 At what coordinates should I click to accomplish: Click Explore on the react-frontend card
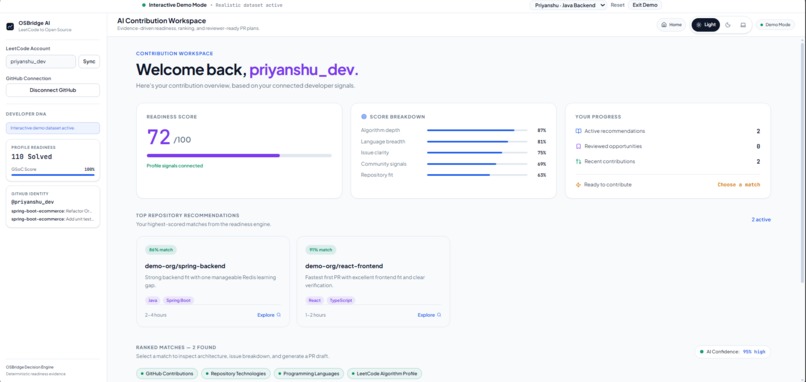[x=429, y=315]
